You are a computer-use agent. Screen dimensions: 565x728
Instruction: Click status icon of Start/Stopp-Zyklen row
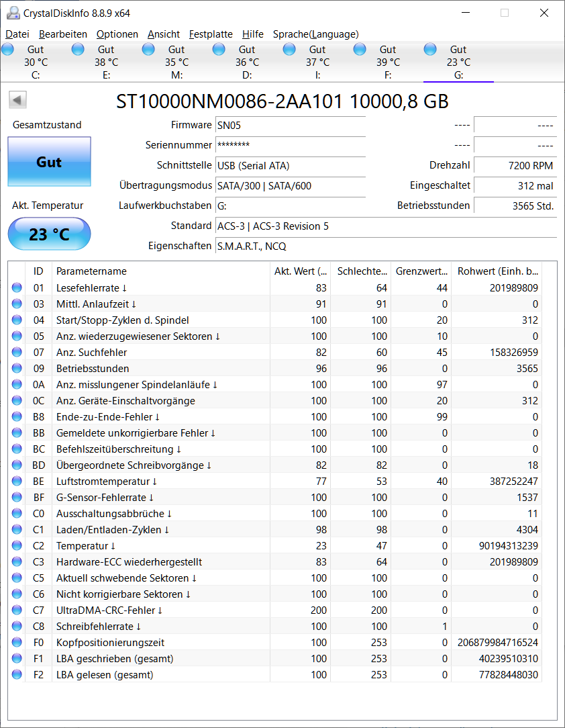point(17,320)
